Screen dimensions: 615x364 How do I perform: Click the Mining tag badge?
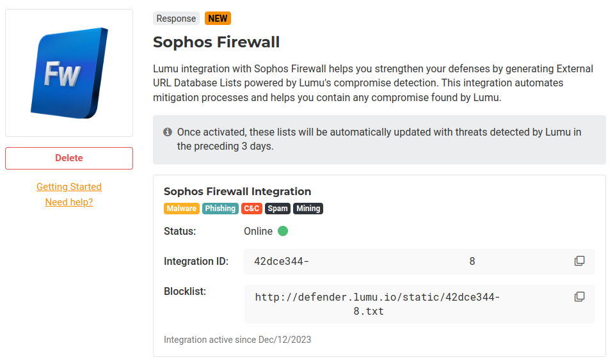pyautogui.click(x=308, y=209)
